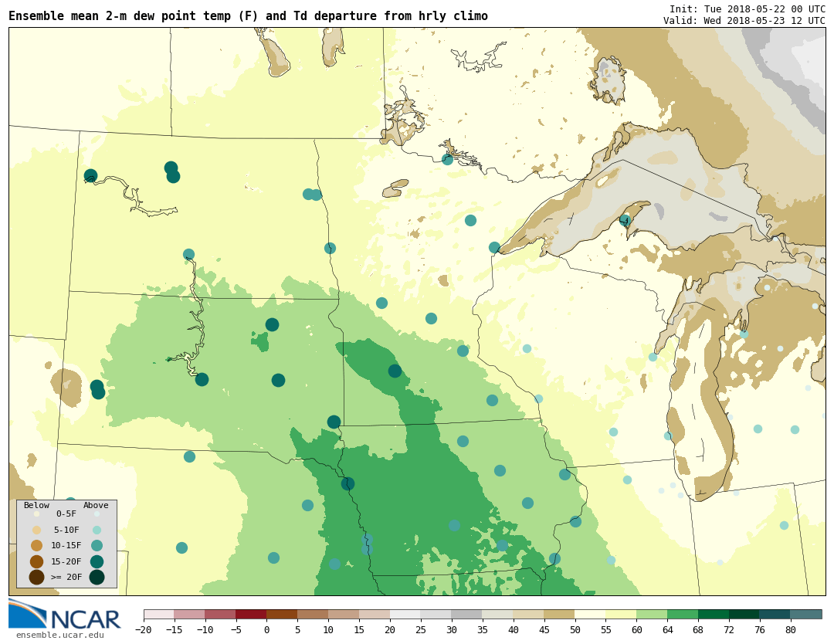Pick the colorbar swatch between 15 and 20
This screenshot has height=644, width=834.
click(375, 615)
